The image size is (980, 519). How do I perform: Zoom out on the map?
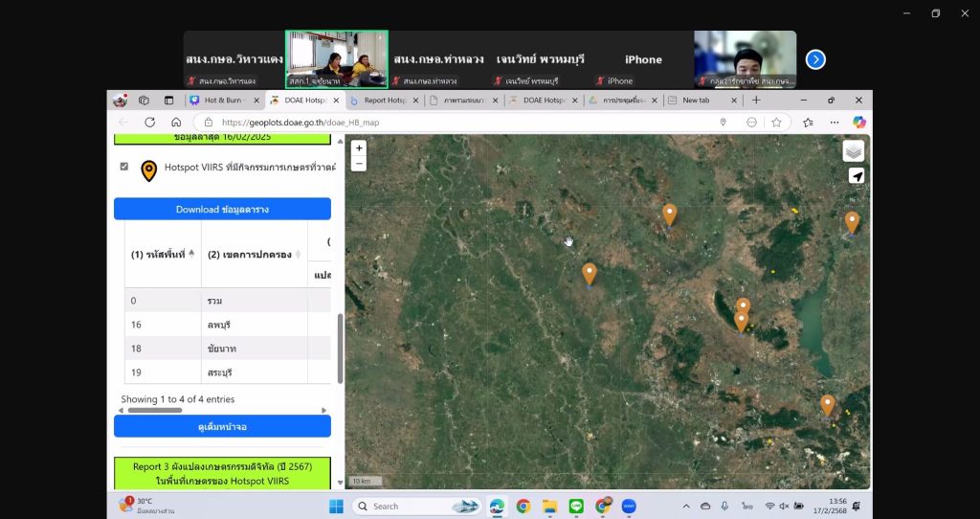tap(359, 164)
